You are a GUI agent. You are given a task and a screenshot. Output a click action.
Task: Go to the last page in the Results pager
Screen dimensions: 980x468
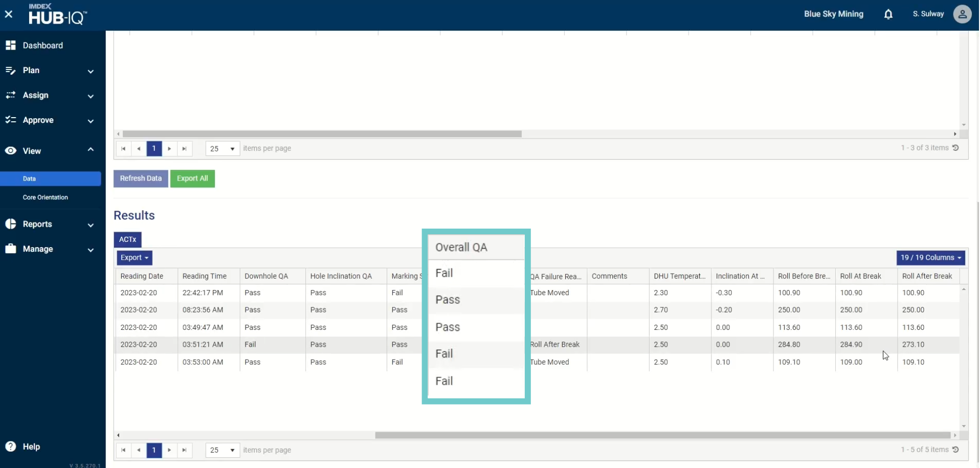click(x=185, y=450)
